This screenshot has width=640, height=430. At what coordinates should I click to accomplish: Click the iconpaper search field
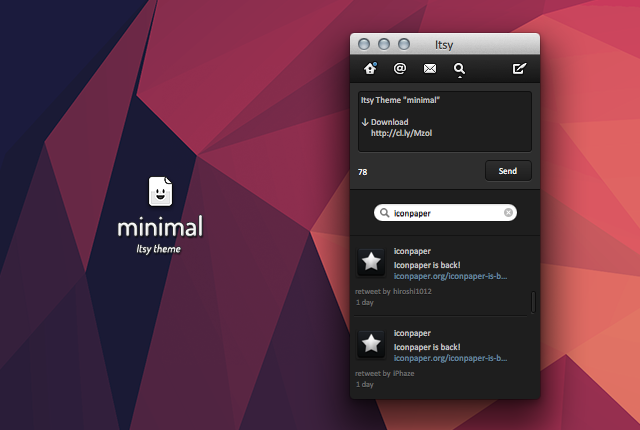point(445,213)
